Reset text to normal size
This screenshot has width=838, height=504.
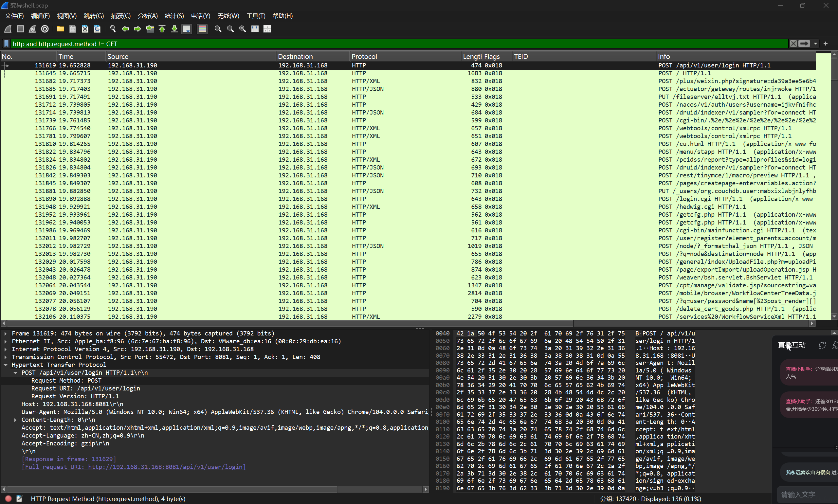click(243, 29)
